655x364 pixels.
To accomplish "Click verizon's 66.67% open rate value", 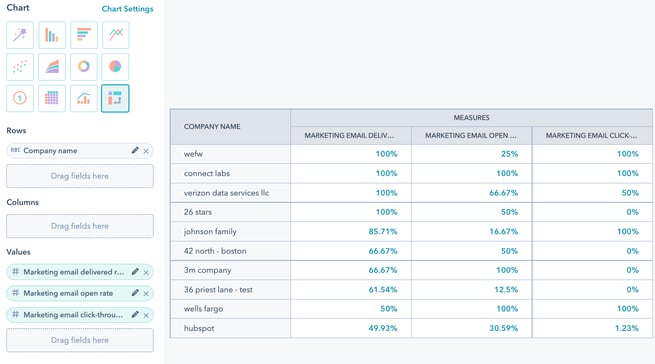I will pos(503,193).
